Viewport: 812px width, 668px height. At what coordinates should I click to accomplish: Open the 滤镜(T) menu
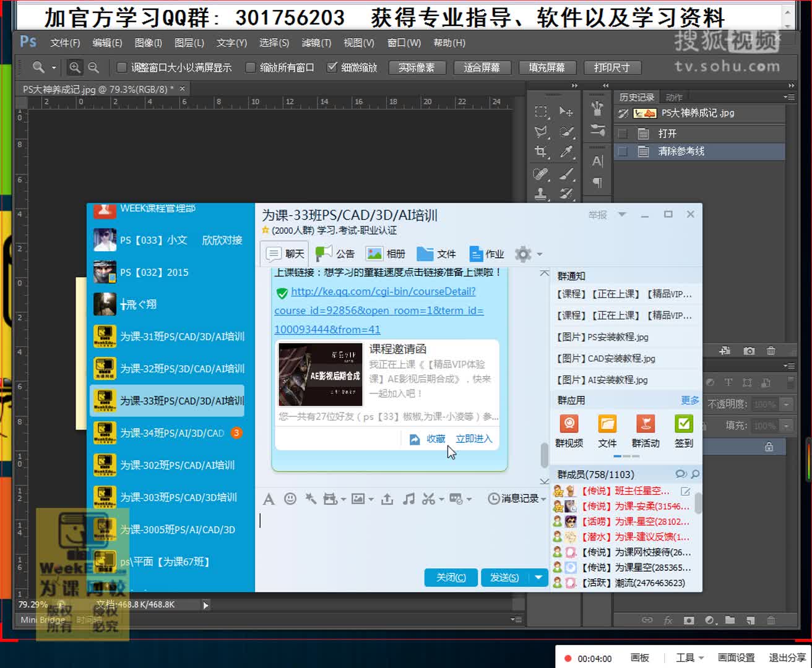316,43
